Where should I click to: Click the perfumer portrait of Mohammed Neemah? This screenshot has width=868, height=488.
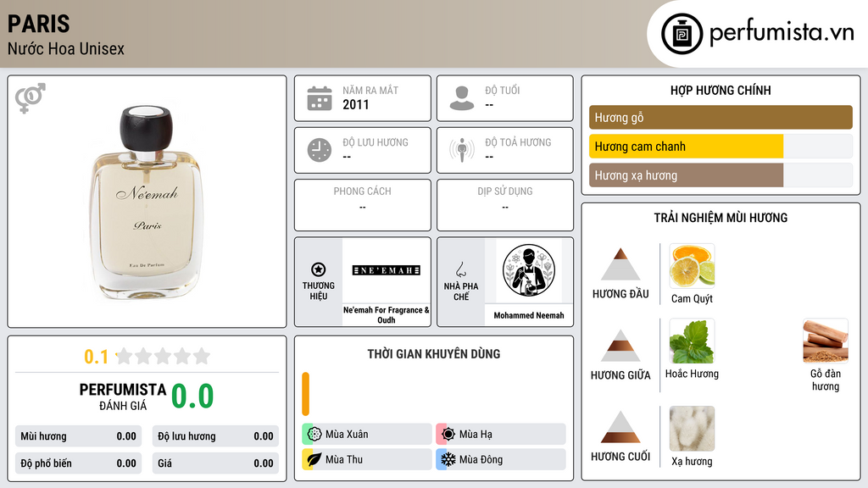(x=529, y=270)
